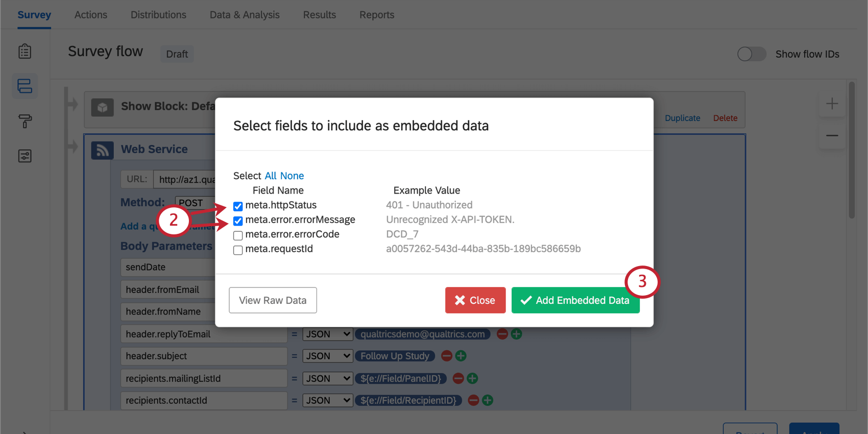Switch to the Distributions tab
Screen dimensions: 868x434
coord(158,15)
